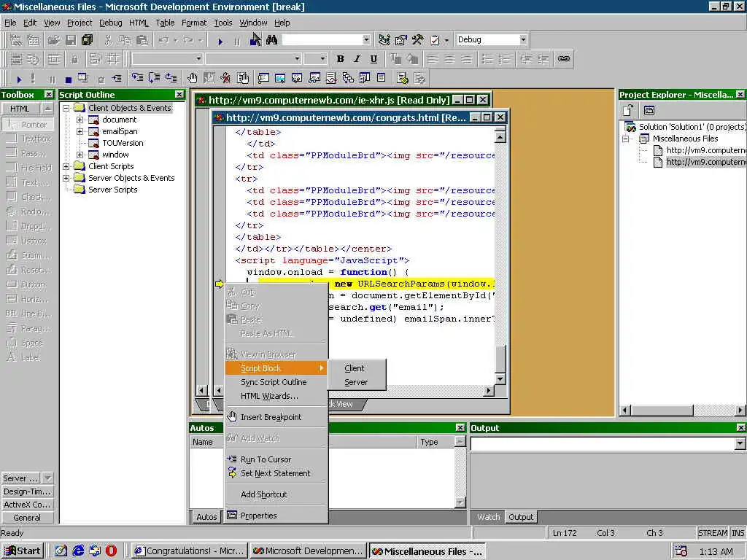Collapse Client Objects & Events folder
747x560 pixels.
tap(66, 108)
